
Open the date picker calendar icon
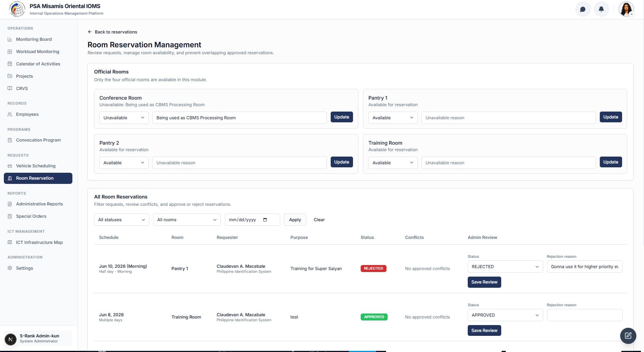pos(265,220)
